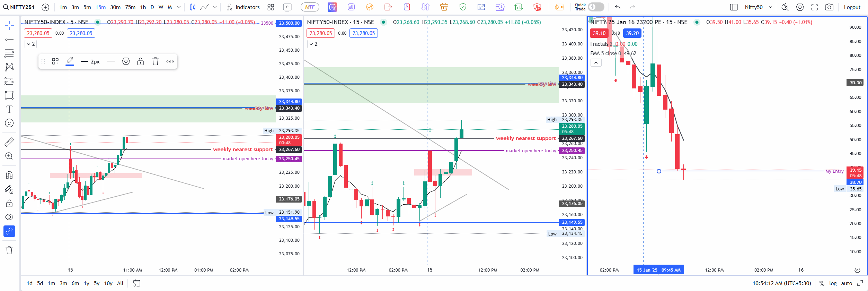Expand indicator legend on 15-minute chart

pos(313,44)
